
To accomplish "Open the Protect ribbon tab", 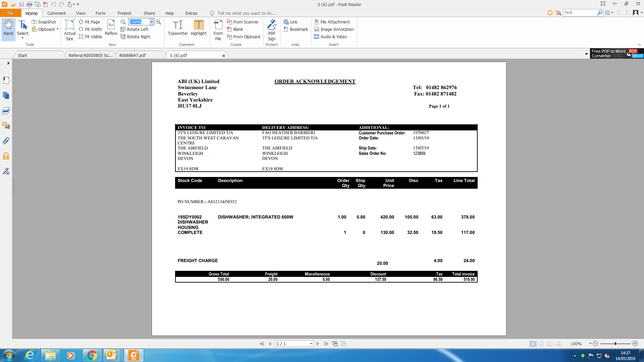I will tap(124, 13).
